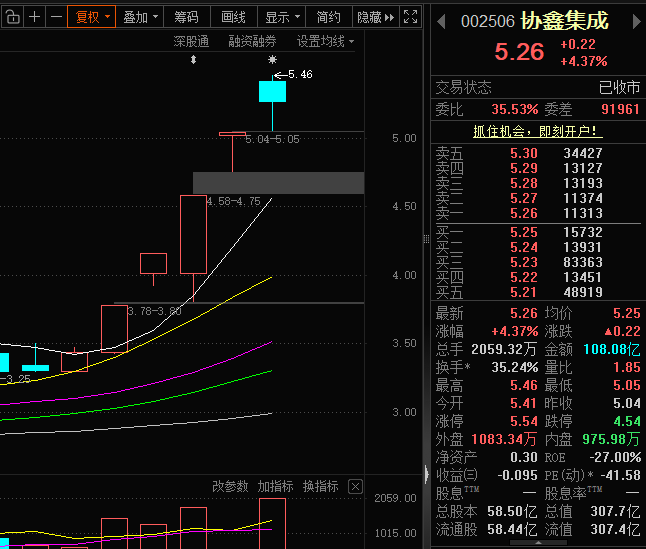Screen dimensions: 646x549
Task: Click 跌停 price 4.54
Action: 627,421
